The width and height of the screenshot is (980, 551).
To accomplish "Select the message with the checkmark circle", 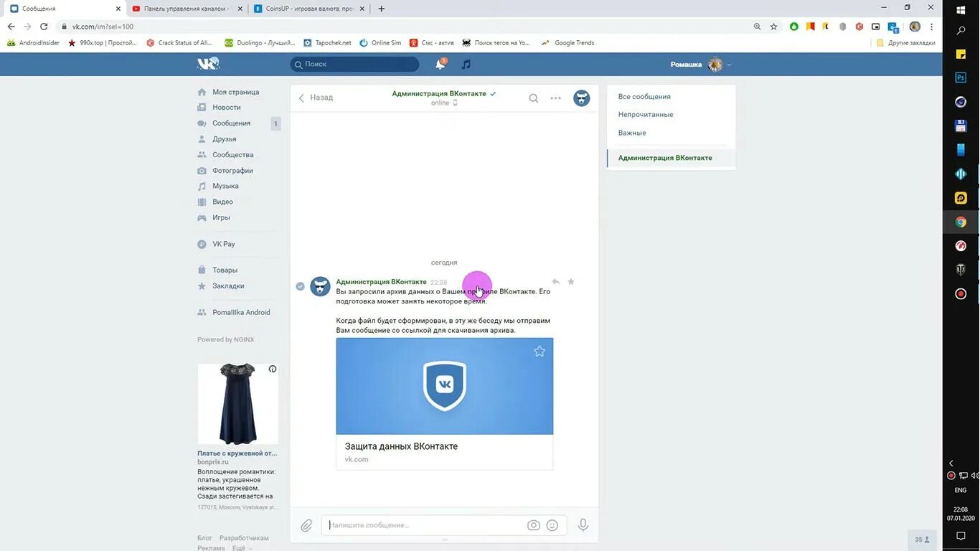I will 300,286.
